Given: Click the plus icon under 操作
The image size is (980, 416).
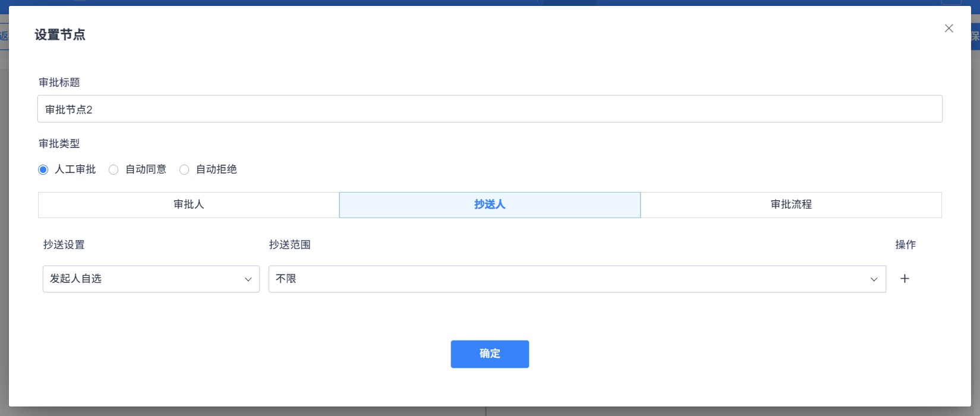Looking at the screenshot, I should click(x=905, y=279).
